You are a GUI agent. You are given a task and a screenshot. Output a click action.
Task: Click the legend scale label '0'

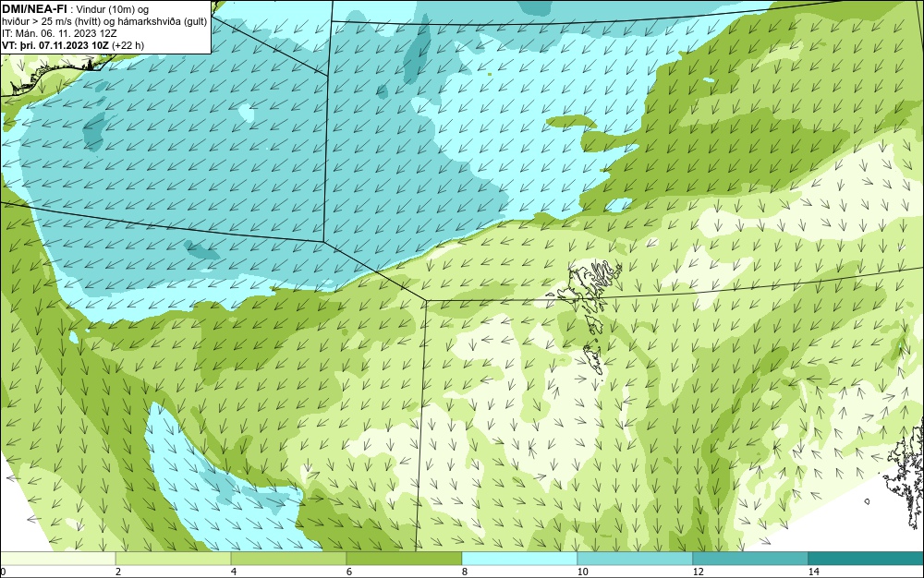pyautogui.click(x=3, y=572)
